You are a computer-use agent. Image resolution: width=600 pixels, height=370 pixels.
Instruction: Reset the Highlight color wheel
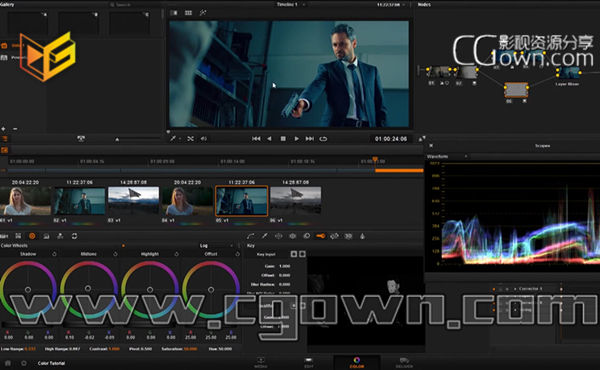tap(176, 254)
